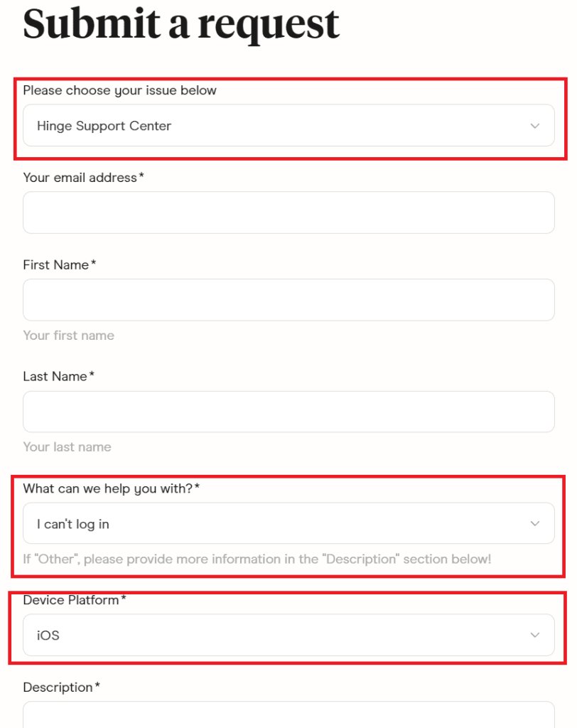
Task: Click the "Your first name" placeholder hint text
Action: (68, 335)
